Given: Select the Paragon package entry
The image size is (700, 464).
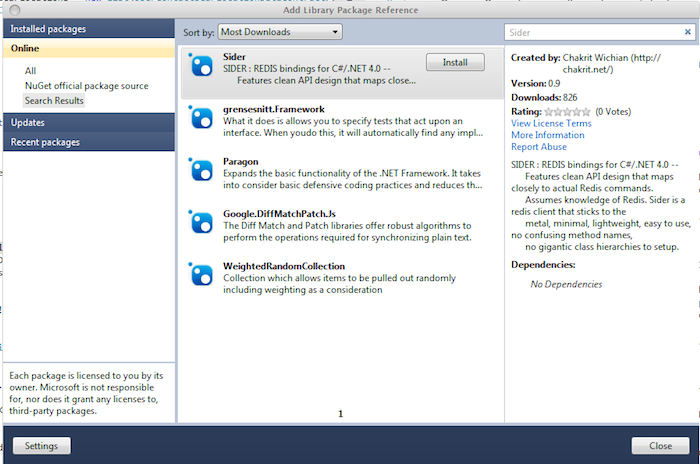Looking at the screenshot, I should pos(342,173).
